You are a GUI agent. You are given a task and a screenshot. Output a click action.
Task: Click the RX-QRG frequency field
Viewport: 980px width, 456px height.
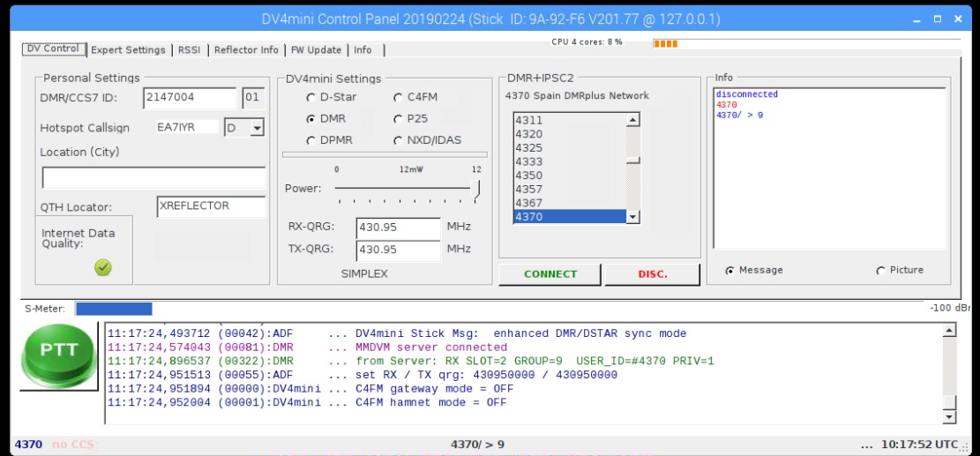[x=398, y=228]
